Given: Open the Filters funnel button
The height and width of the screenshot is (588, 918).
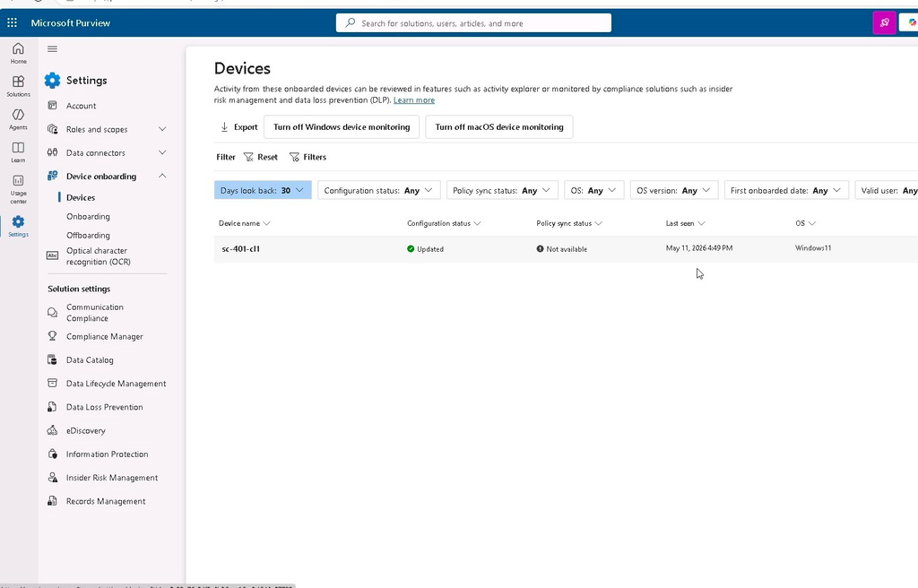Looking at the screenshot, I should pyautogui.click(x=308, y=157).
